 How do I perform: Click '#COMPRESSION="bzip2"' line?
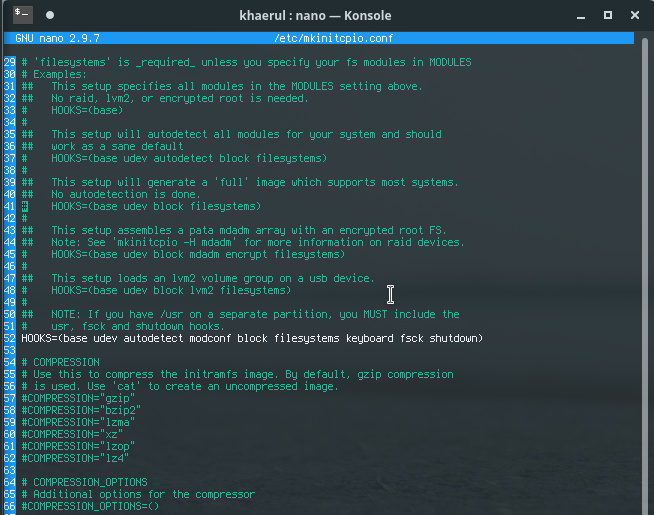click(x=81, y=410)
